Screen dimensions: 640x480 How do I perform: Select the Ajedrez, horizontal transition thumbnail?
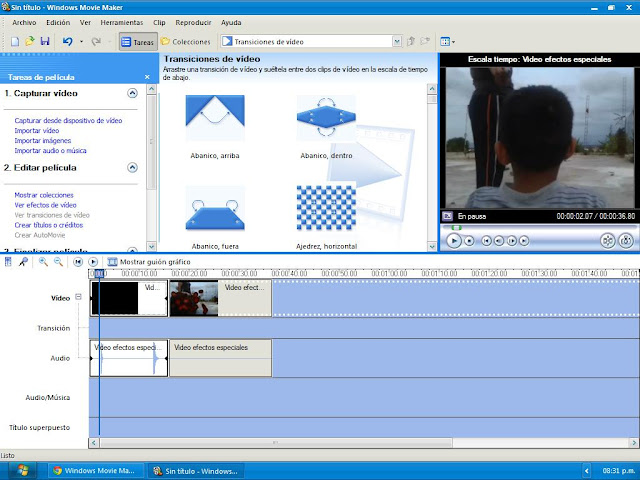[x=326, y=209]
